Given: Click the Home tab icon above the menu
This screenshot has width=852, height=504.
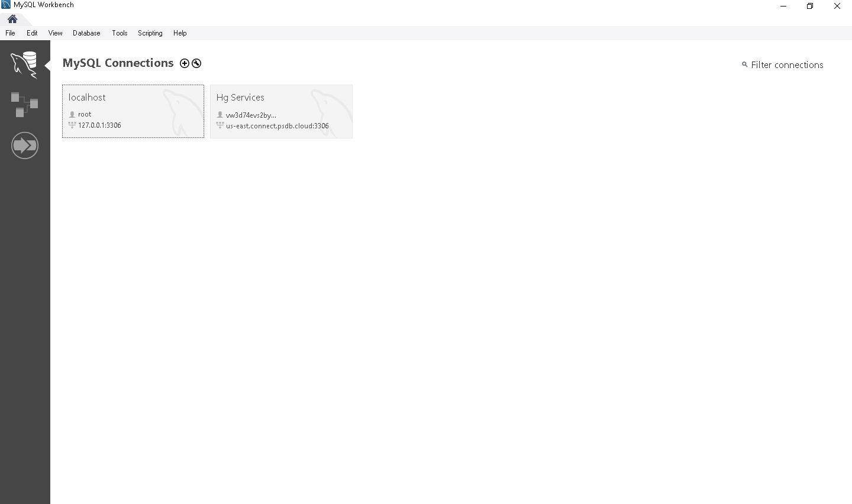Looking at the screenshot, I should tap(12, 18).
